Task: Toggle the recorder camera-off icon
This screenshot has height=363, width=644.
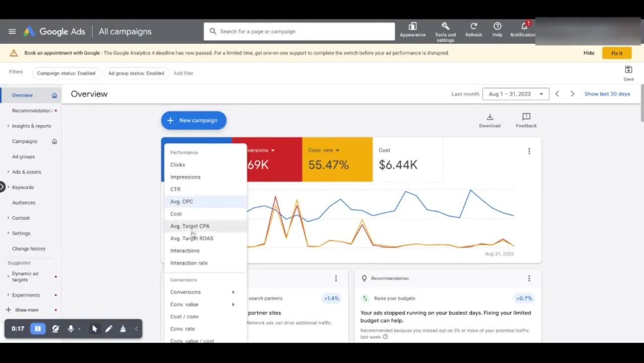Action: 55,328
